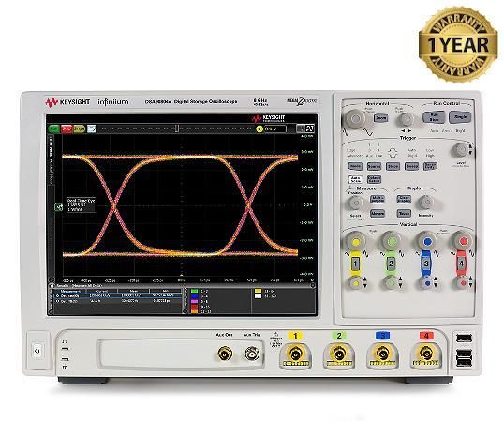Open the top vertical side tab on display
Screen dimensions: 504x422
pyautogui.click(x=52, y=146)
